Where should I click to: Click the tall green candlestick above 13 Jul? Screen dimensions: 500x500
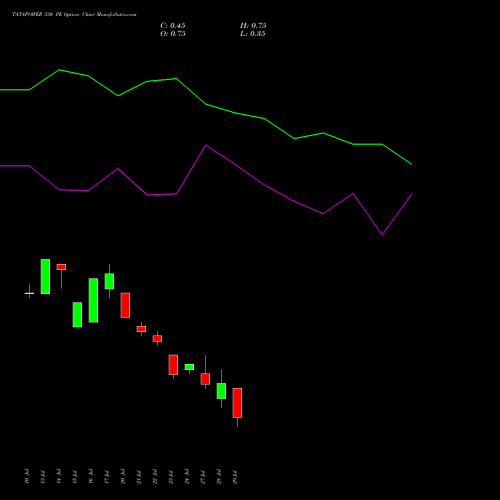pyautogui.click(x=45, y=276)
